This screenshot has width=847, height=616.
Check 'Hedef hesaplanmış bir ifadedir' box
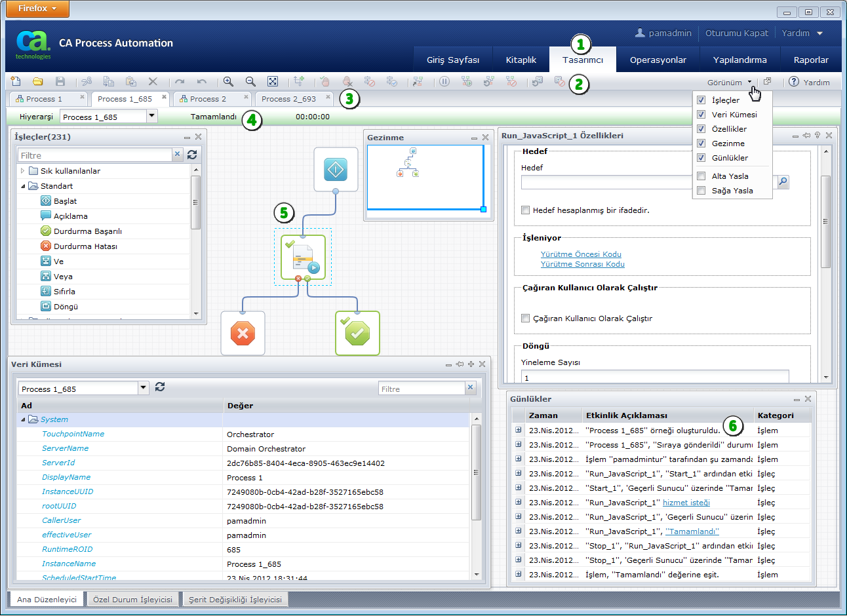[525, 210]
